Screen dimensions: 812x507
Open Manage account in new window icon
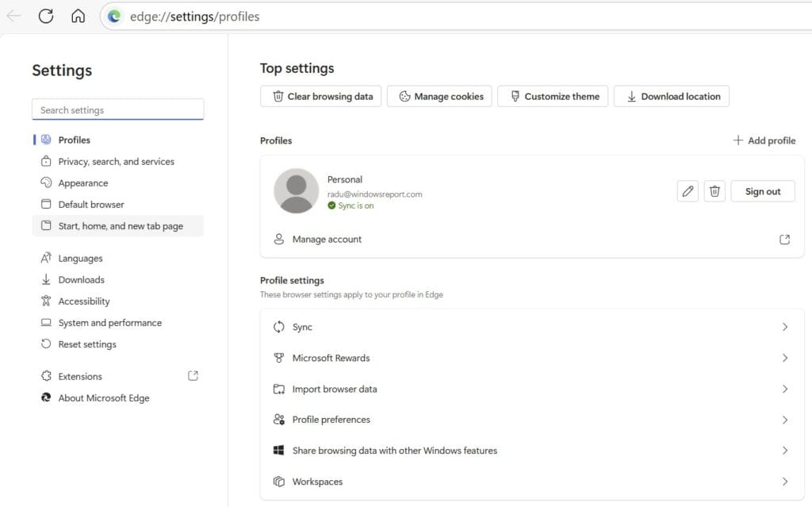click(x=784, y=238)
